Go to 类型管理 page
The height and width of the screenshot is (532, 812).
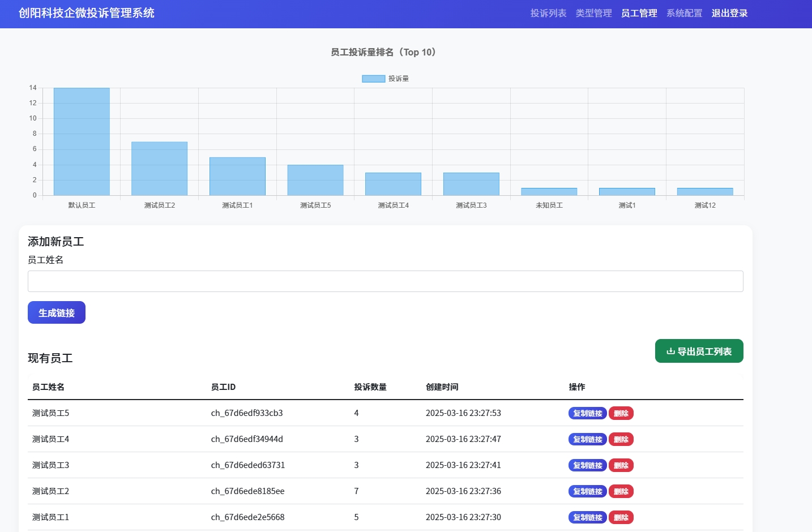tap(593, 13)
